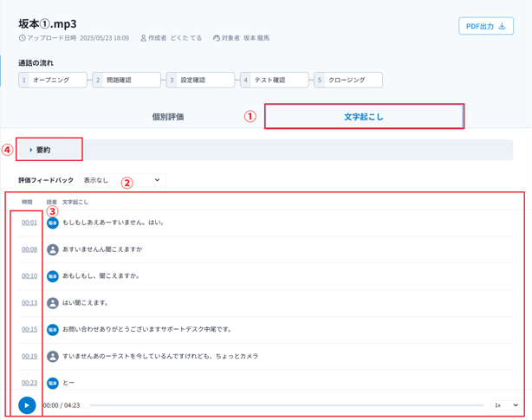Select step 2 問題確認 in call flow

click(x=127, y=80)
